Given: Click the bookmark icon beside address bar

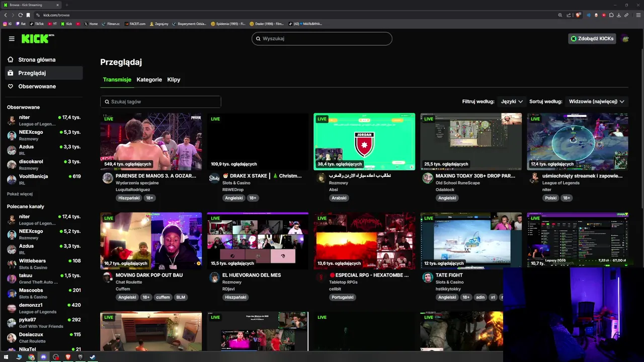Looking at the screenshot, I should pyautogui.click(x=28, y=15).
